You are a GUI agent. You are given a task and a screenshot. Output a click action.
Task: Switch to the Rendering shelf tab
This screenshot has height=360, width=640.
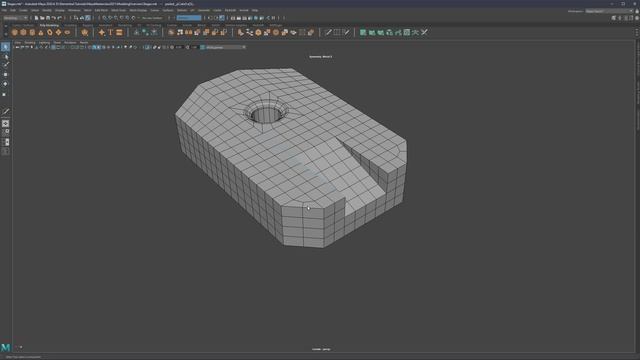coord(125,25)
